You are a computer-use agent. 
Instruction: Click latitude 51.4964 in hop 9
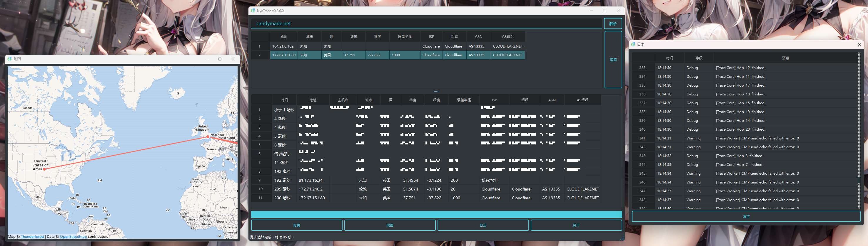(413, 180)
